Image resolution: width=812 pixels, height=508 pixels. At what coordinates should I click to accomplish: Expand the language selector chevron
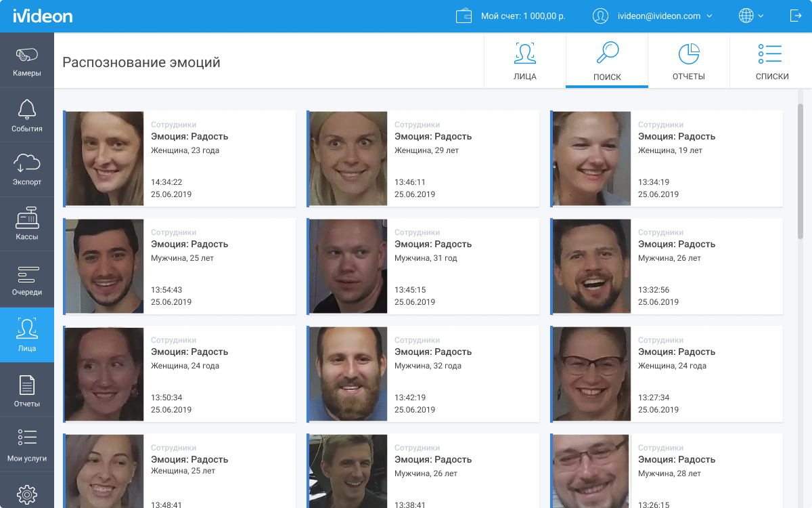pyautogui.click(x=761, y=16)
